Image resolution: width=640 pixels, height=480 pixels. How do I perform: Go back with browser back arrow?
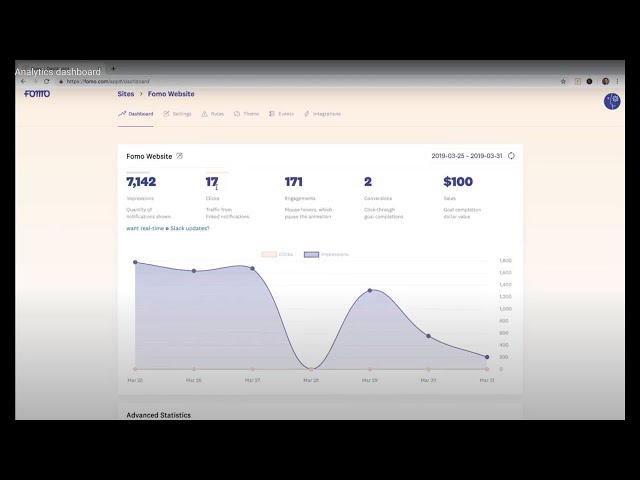point(23,81)
